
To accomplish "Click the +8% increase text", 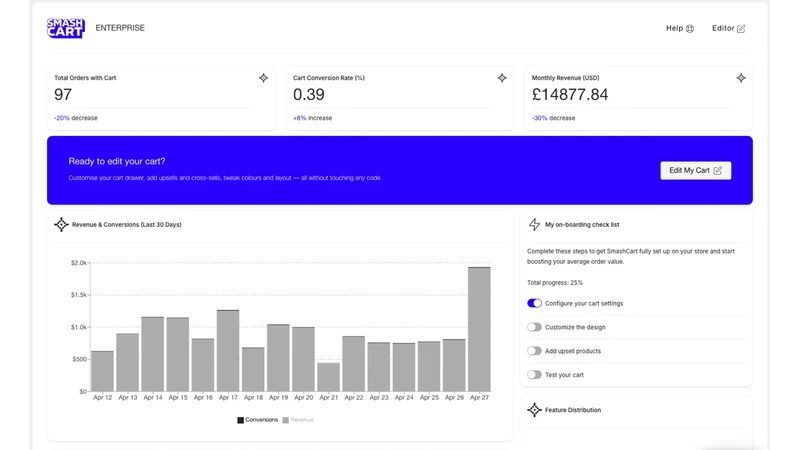I will point(312,118).
